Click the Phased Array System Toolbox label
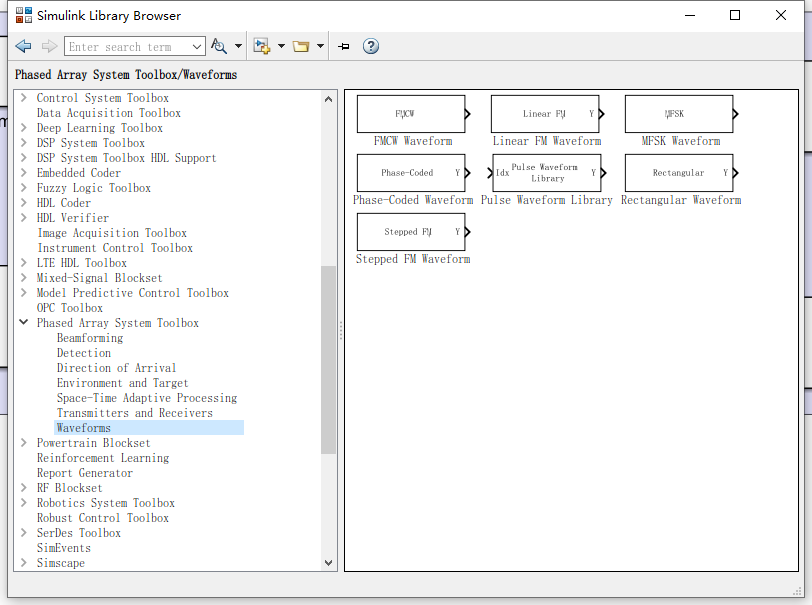This screenshot has width=812, height=605. [118, 323]
